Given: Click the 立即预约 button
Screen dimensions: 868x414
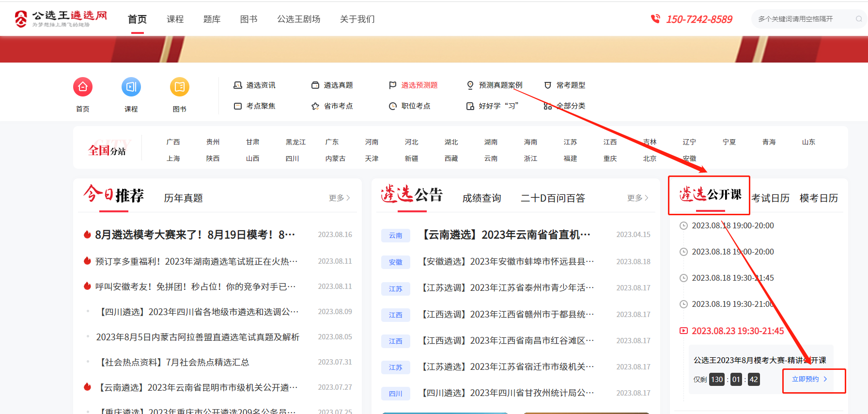Looking at the screenshot, I should click(x=809, y=379).
